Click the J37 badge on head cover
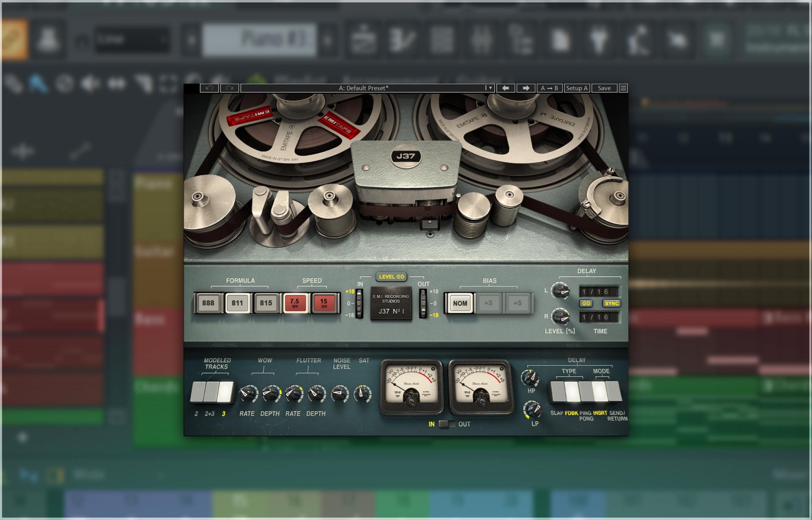 pyautogui.click(x=406, y=156)
